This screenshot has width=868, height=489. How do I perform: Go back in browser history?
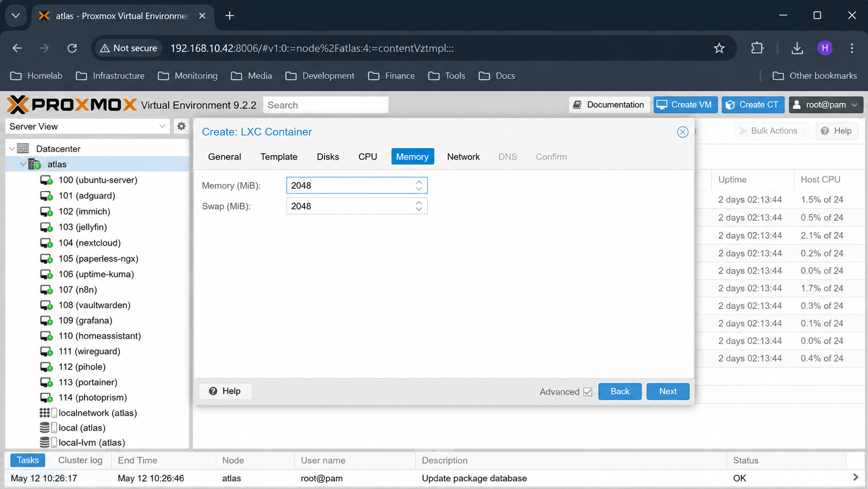pyautogui.click(x=17, y=48)
